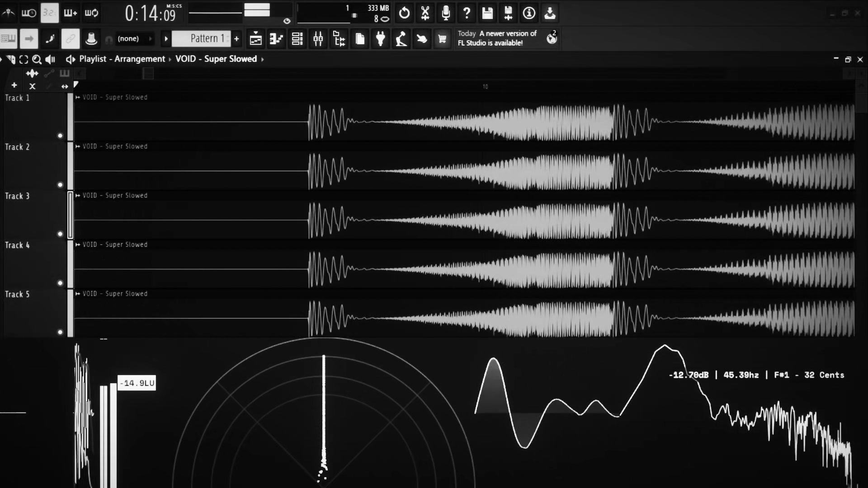Save project with floppy disk icon
Image resolution: width=868 pixels, height=488 pixels.
click(x=487, y=13)
